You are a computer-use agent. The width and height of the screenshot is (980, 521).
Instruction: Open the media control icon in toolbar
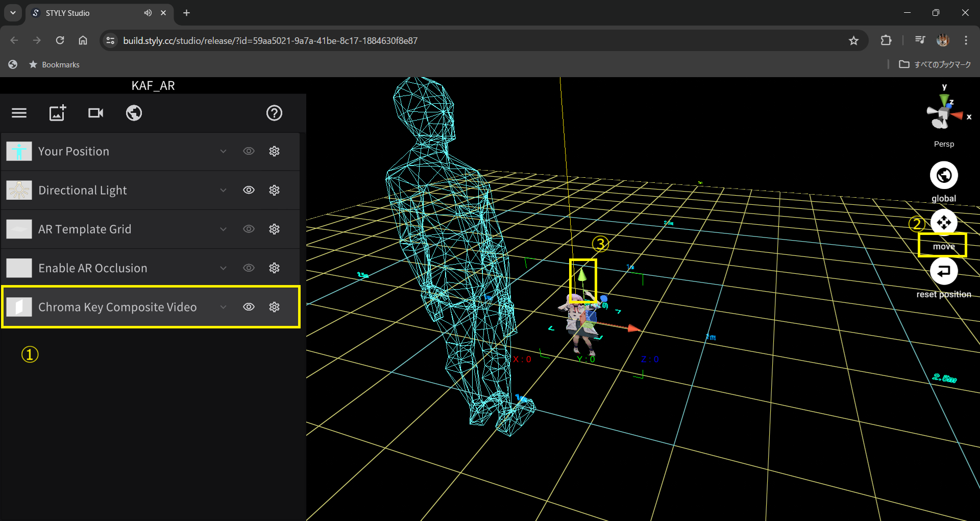click(x=920, y=40)
